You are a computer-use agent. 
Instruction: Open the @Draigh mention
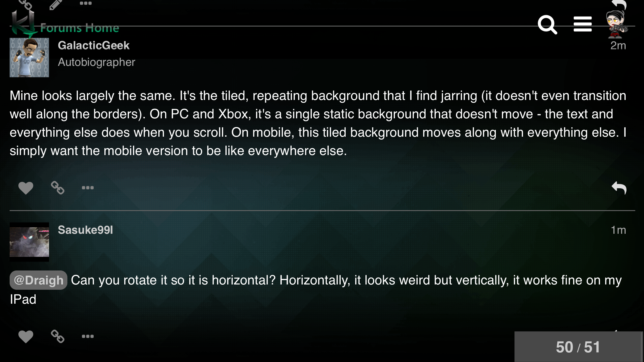(x=38, y=280)
